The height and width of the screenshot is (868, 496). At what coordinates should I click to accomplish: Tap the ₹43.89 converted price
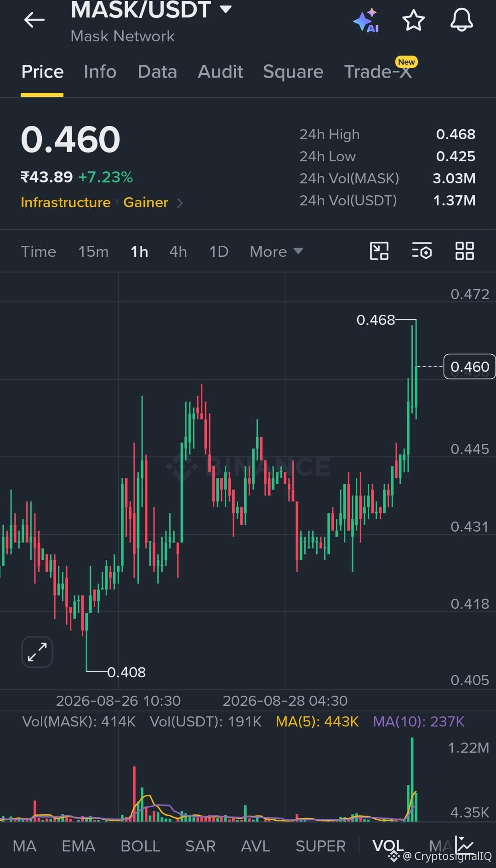[x=47, y=177]
